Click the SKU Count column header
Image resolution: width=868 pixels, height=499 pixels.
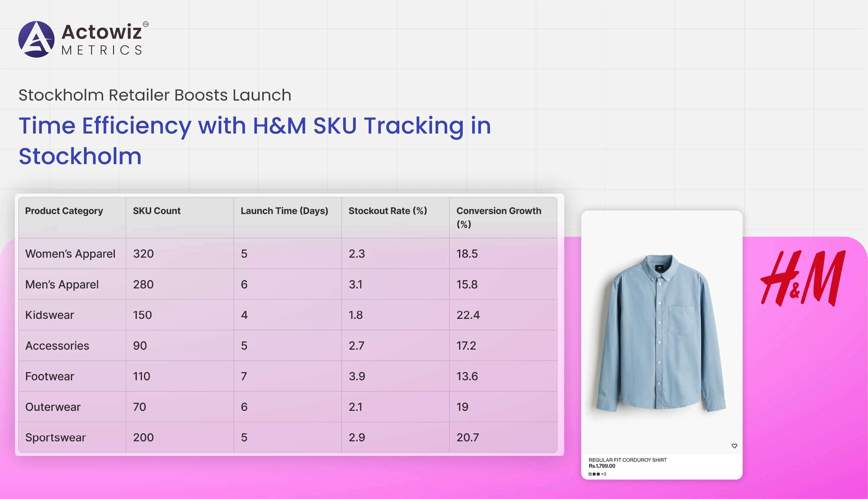(x=157, y=211)
